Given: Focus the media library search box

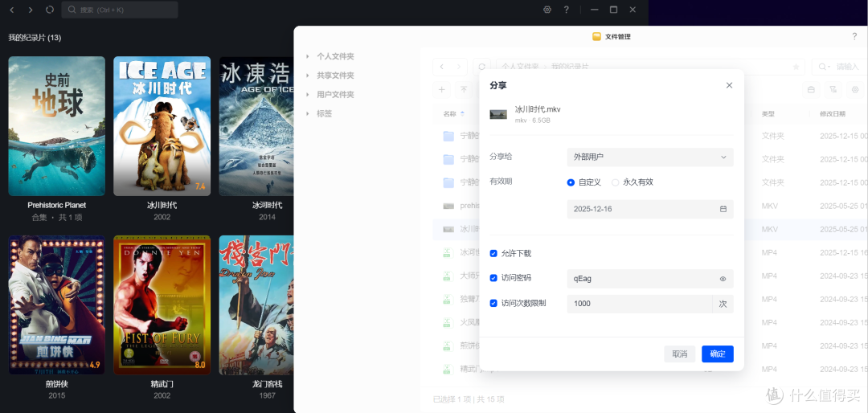Looking at the screenshot, I should pos(120,10).
